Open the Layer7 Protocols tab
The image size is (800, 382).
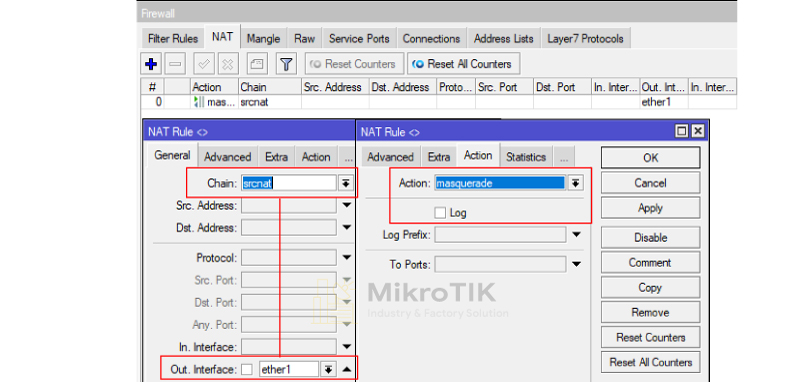(x=585, y=39)
